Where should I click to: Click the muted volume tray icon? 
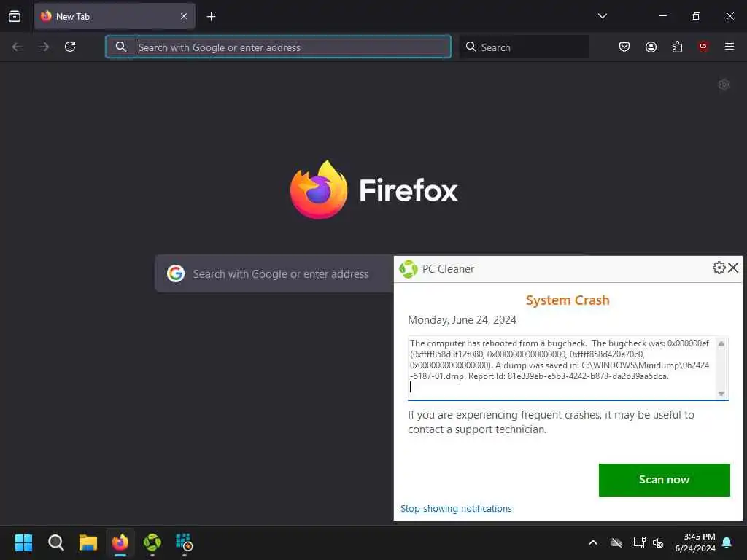(x=659, y=542)
